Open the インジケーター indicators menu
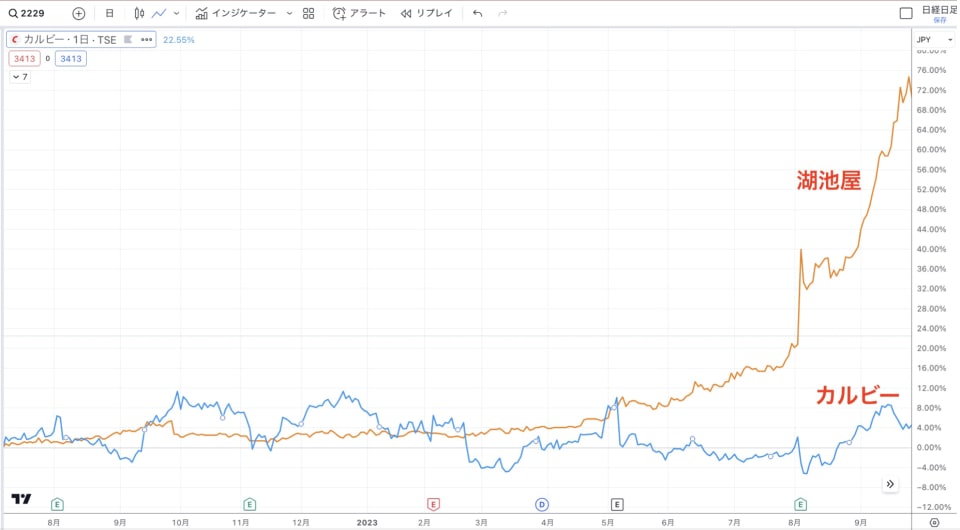The image size is (960, 530). [x=236, y=13]
